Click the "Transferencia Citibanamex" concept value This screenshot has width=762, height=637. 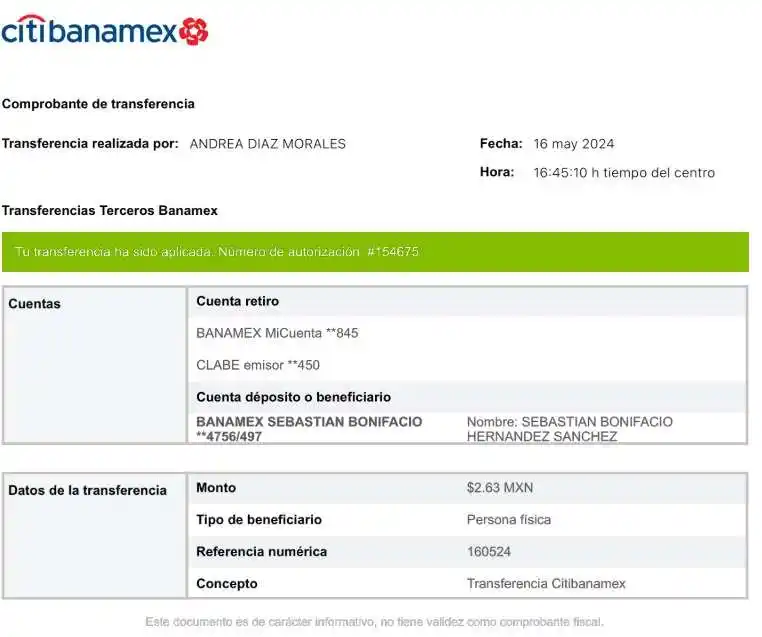point(546,584)
